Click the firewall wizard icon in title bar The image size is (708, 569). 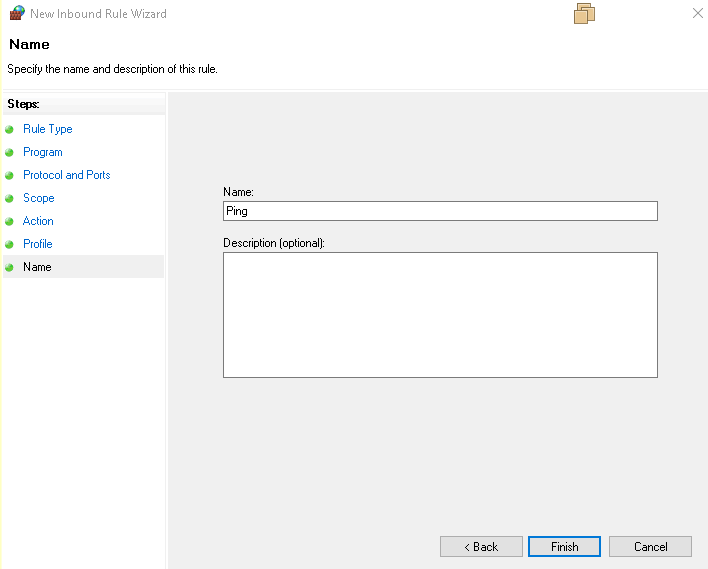(x=16, y=14)
